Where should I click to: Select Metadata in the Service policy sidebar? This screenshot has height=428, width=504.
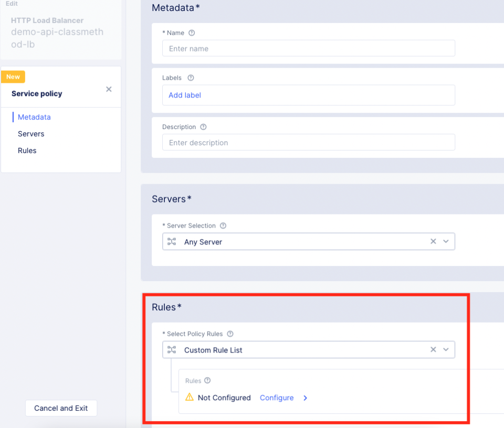tap(34, 117)
